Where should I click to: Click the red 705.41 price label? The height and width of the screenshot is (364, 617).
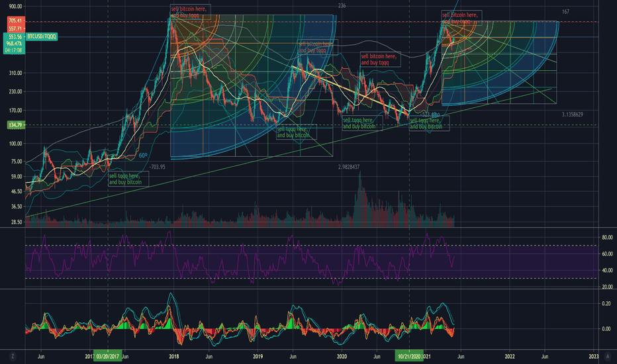point(16,20)
